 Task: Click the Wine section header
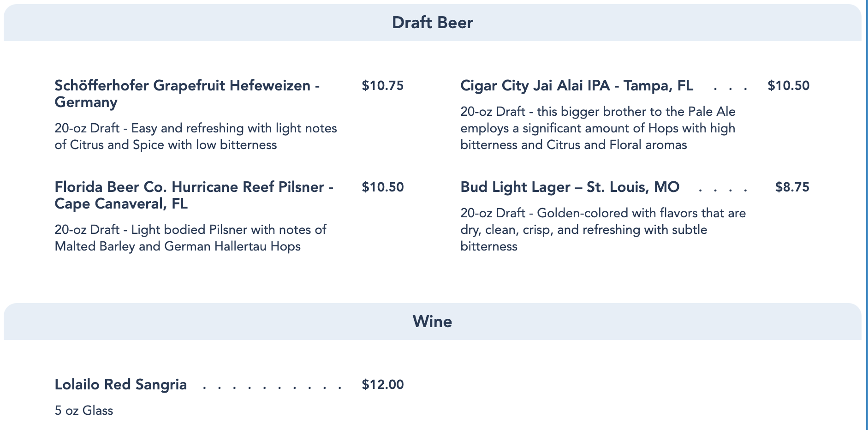(x=432, y=322)
